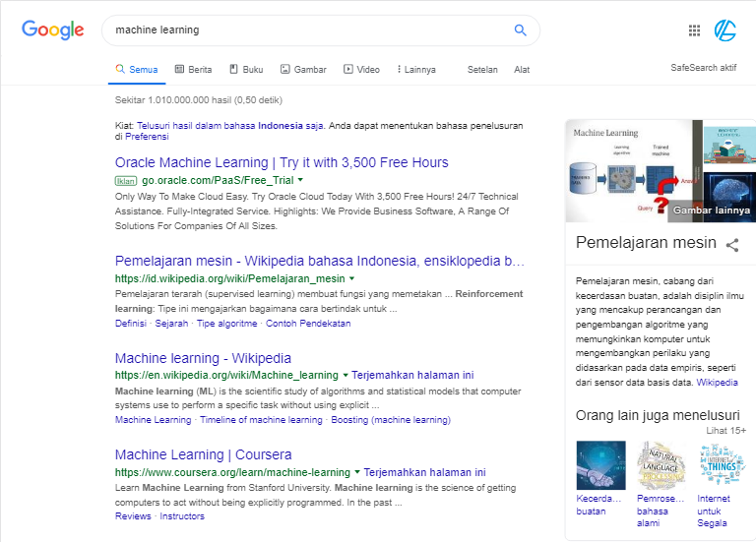Open the Setelan menu

482,70
